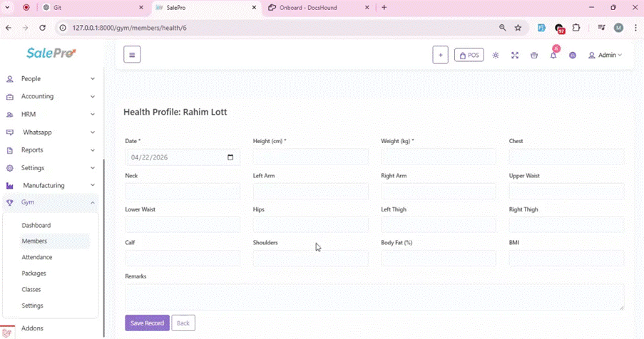Go to Packages in Gym submenu
This screenshot has width=644, height=339.
[x=34, y=273]
